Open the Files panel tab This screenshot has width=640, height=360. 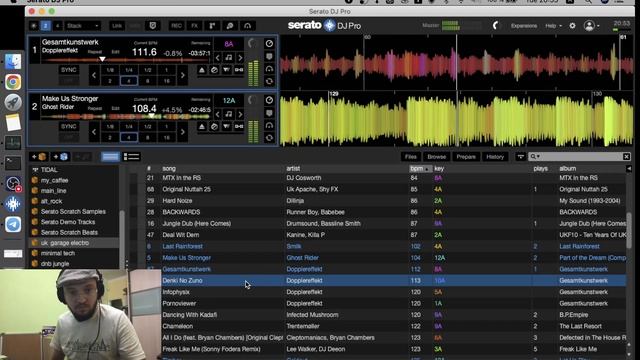tap(411, 157)
